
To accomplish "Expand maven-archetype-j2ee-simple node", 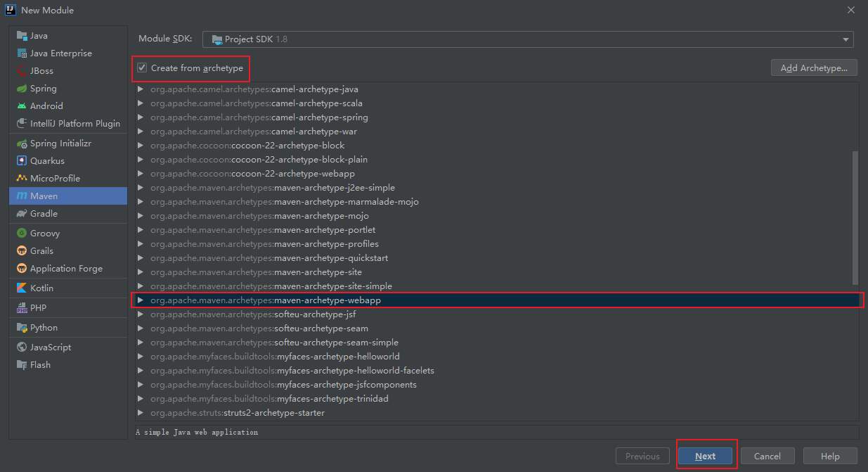I will click(141, 188).
